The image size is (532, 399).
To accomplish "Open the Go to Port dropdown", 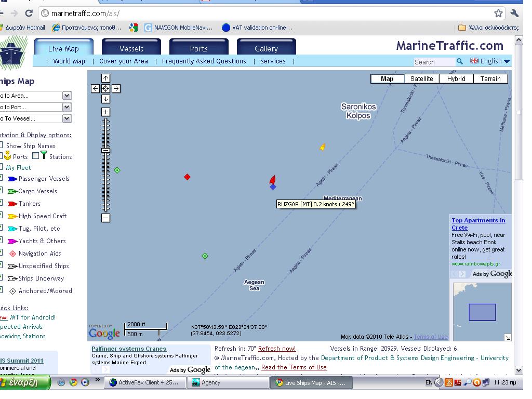I will 66,107.
